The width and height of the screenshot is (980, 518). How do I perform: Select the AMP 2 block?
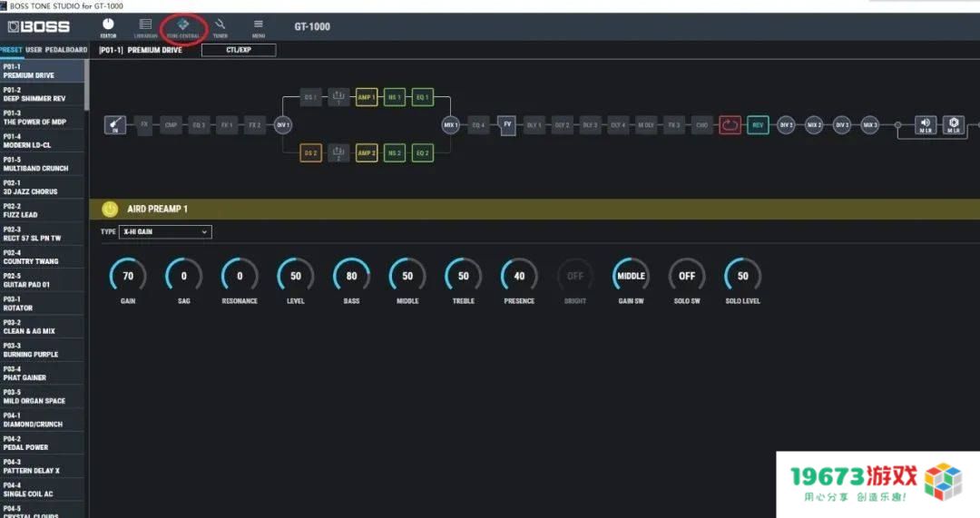click(x=367, y=153)
